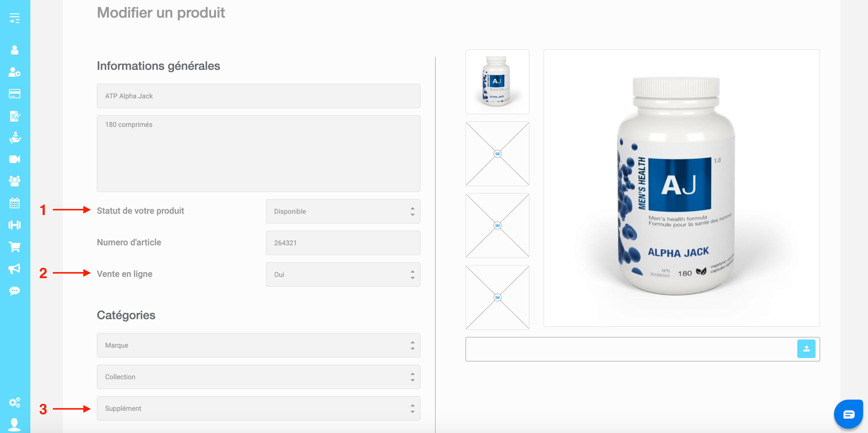The width and height of the screenshot is (868, 433).
Task: Click the chat bubble messages sidebar icon
Action: click(x=15, y=291)
